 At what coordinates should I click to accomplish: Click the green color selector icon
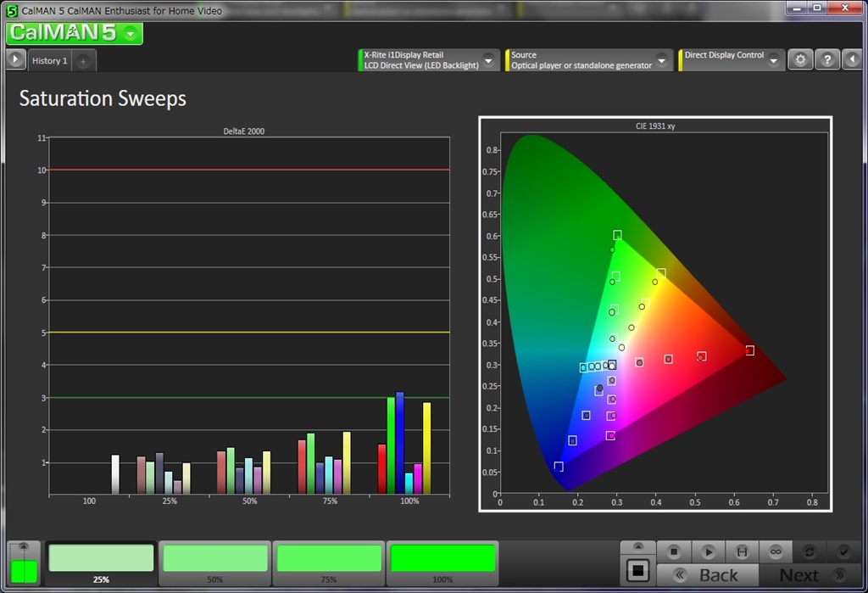tap(23, 570)
